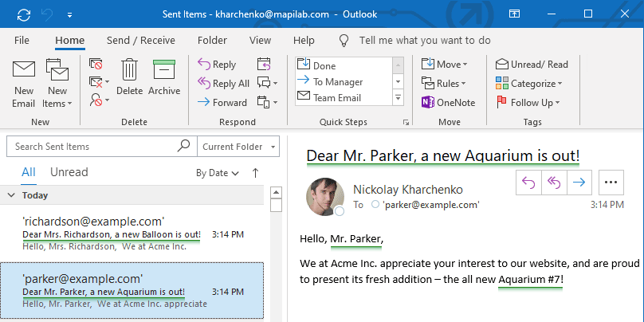Select the Unread filter tab
This screenshot has width=644, height=322.
click(69, 172)
